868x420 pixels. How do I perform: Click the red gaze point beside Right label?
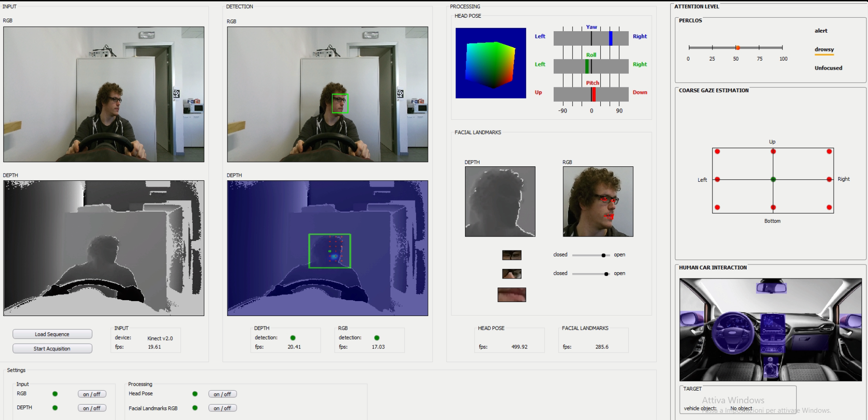(x=829, y=179)
